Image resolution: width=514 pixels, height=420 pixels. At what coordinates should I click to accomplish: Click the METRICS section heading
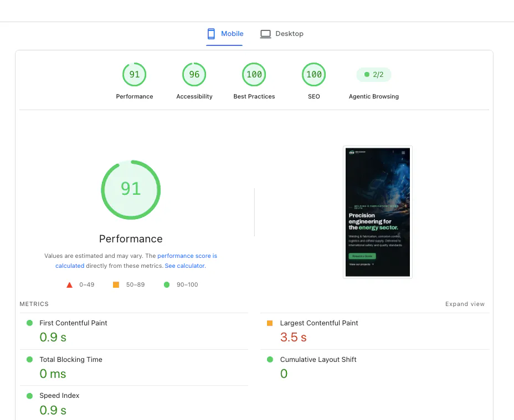point(34,304)
